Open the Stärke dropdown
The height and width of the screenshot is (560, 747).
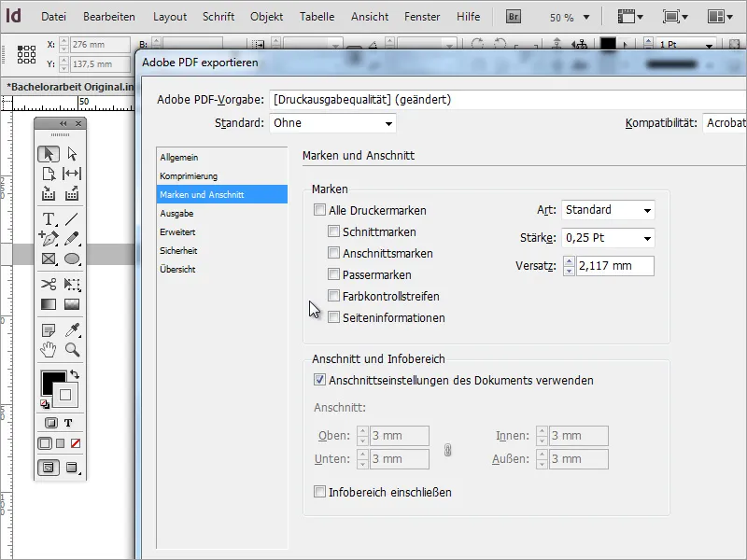[x=608, y=238]
